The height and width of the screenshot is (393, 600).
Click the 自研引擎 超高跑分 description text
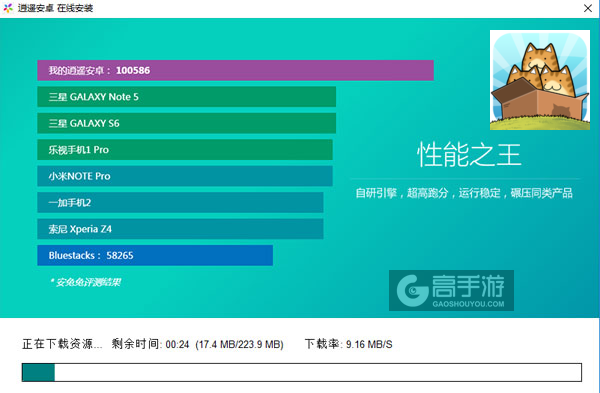point(464,193)
